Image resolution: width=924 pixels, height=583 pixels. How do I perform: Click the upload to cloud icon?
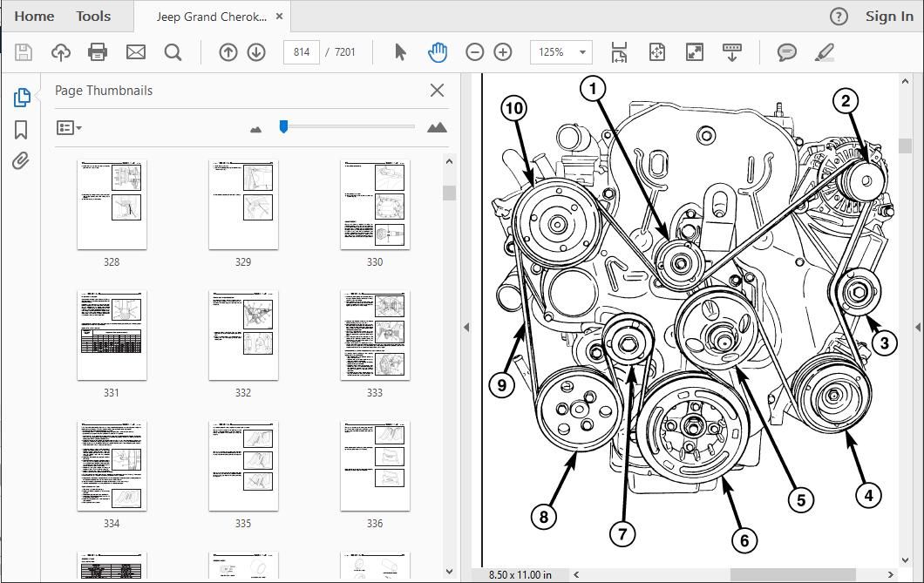(x=61, y=52)
